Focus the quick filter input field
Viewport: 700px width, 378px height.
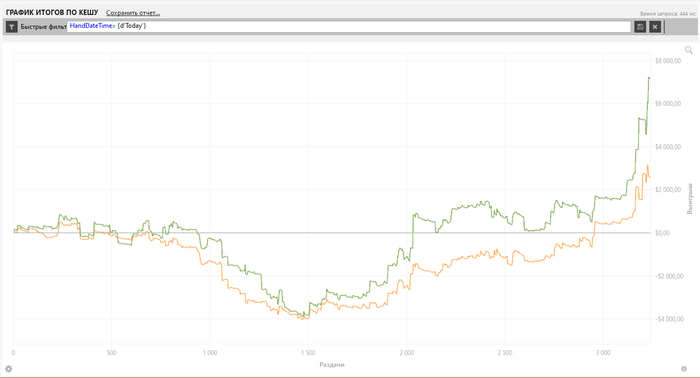coord(349,27)
